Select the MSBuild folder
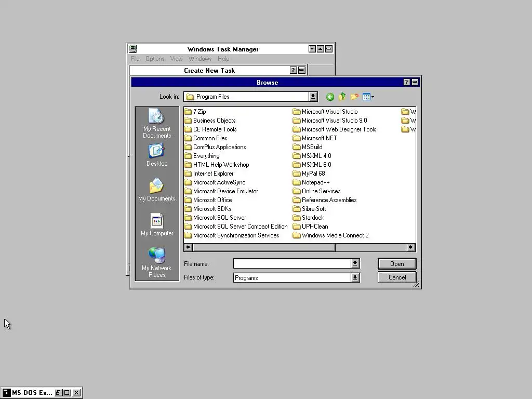Viewport: 532px width, 399px height. click(308, 147)
